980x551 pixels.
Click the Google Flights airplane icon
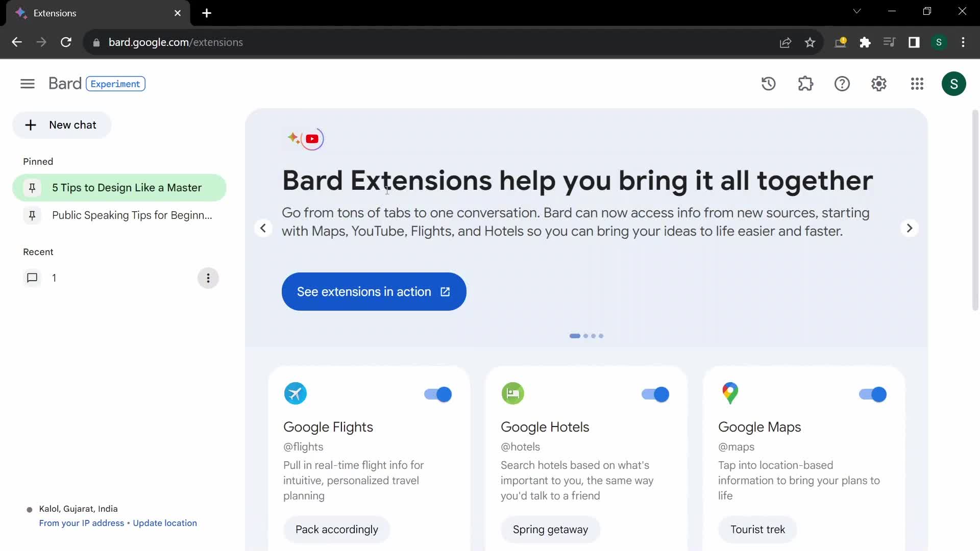point(295,393)
